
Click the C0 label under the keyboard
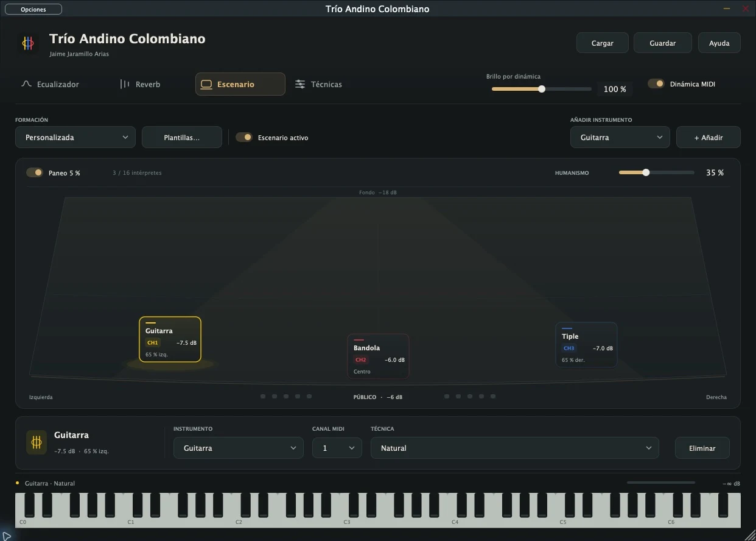click(23, 522)
